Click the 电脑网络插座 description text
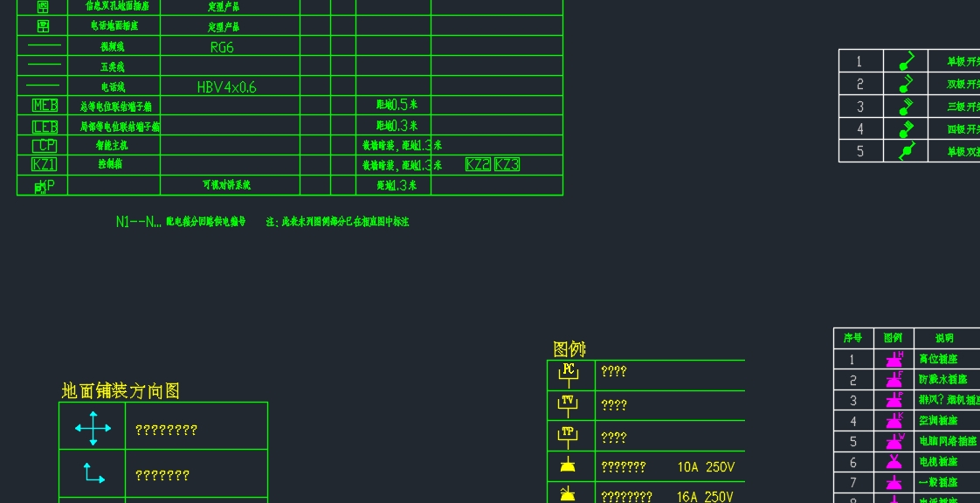 (x=949, y=441)
